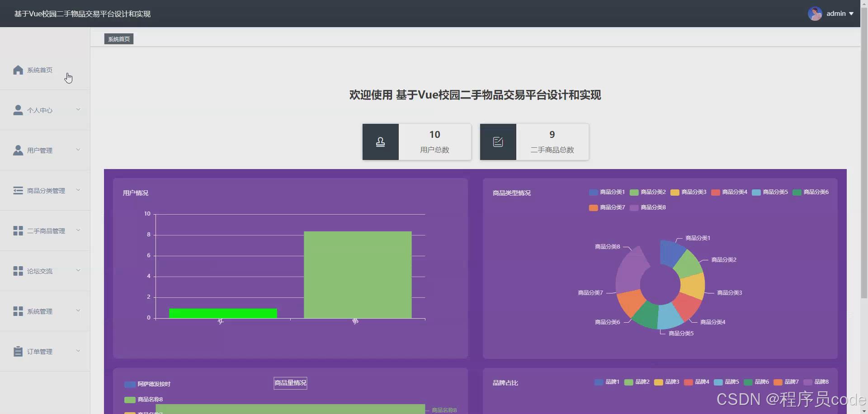This screenshot has width=868, height=414.
Task: Click the 系统管理 sidebar icon
Action: click(x=18, y=310)
